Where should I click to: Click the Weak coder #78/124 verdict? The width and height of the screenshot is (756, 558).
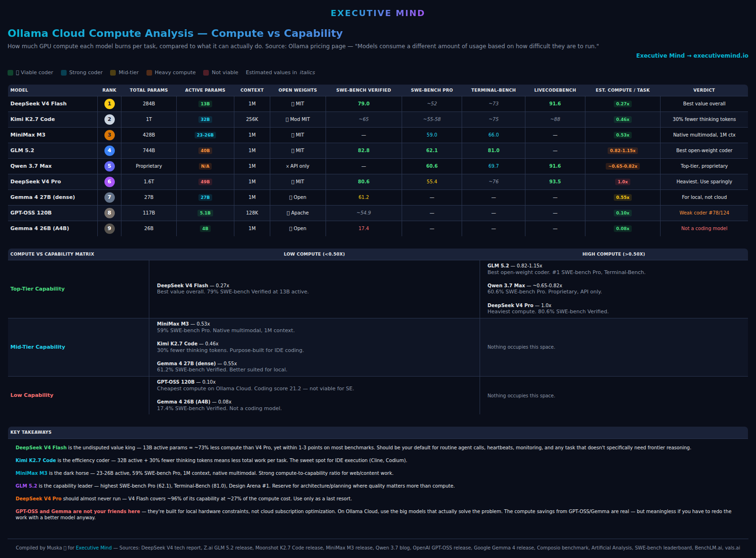point(704,213)
